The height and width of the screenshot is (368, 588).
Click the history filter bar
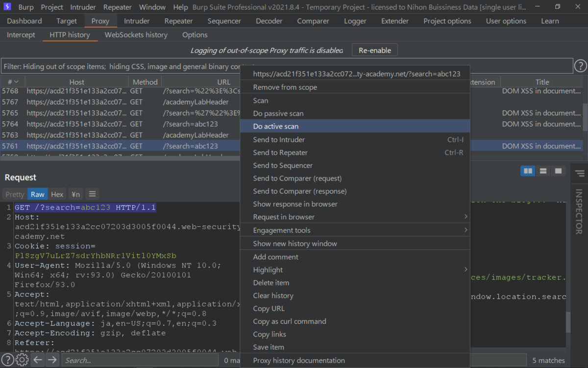click(x=287, y=66)
